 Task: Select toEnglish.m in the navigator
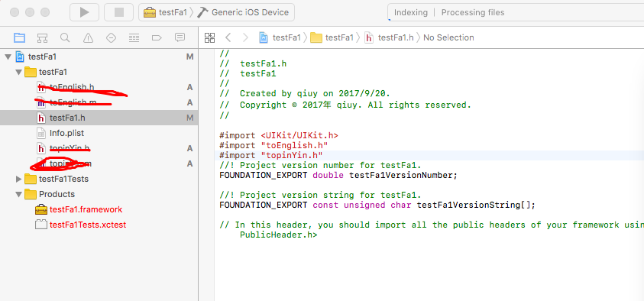99,102
